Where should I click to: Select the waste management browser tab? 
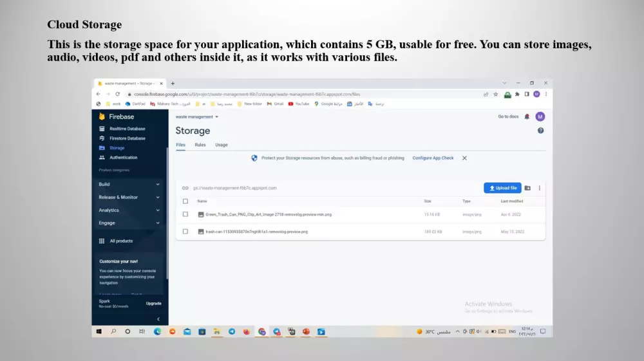(129, 83)
